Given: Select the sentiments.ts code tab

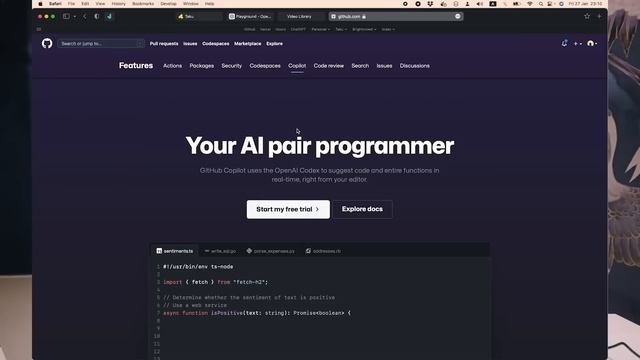Looking at the screenshot, I should coord(175,251).
